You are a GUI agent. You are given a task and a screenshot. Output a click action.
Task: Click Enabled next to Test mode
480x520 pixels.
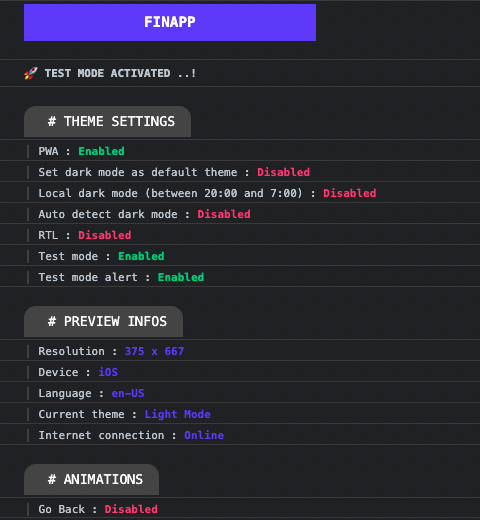141,256
